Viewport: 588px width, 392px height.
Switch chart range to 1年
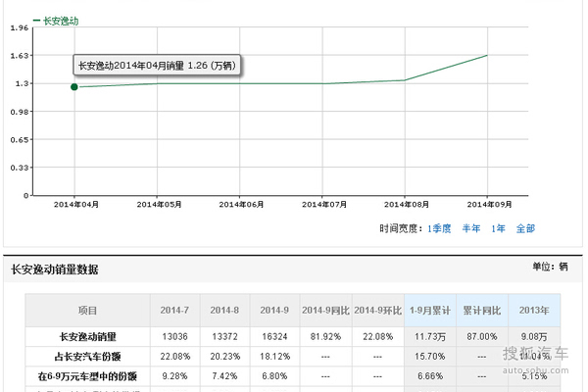tap(499, 228)
